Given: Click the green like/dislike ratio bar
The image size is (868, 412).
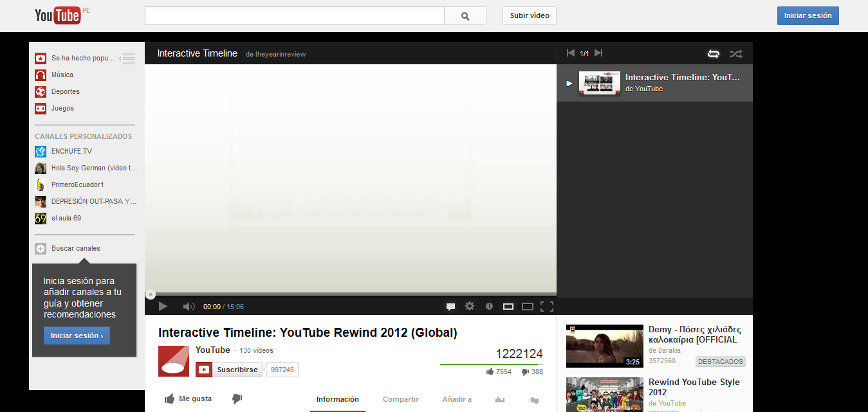Looking at the screenshot, I should tap(492, 364).
